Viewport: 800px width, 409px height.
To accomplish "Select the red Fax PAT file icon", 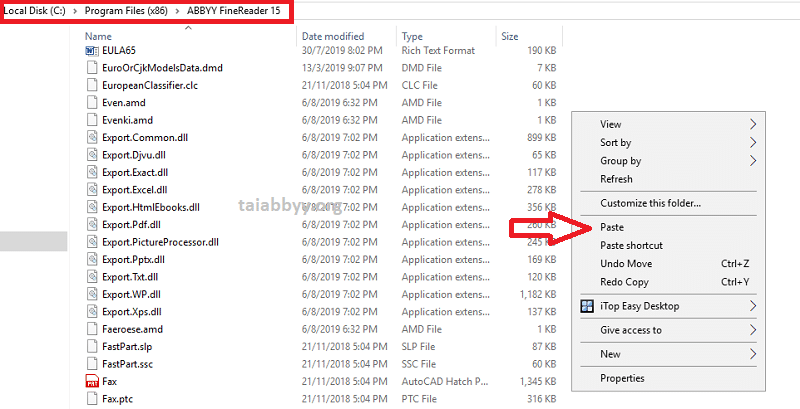I will point(92,381).
